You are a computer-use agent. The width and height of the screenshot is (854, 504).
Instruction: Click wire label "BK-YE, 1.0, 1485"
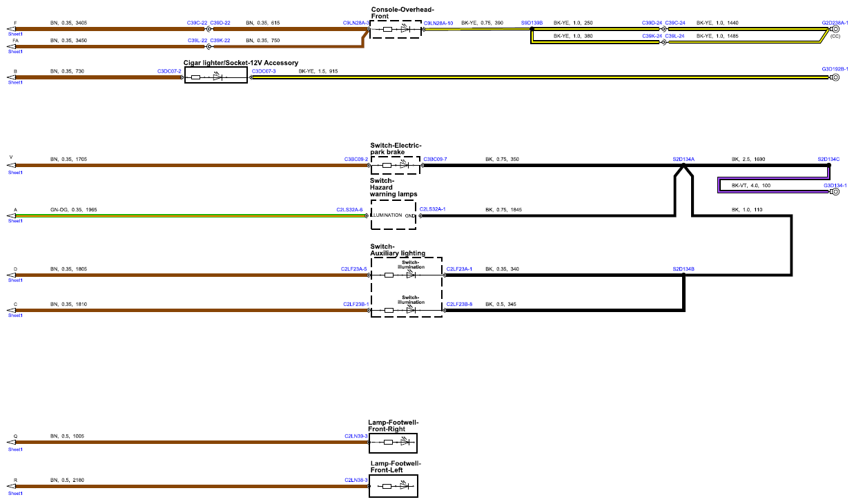click(x=717, y=36)
